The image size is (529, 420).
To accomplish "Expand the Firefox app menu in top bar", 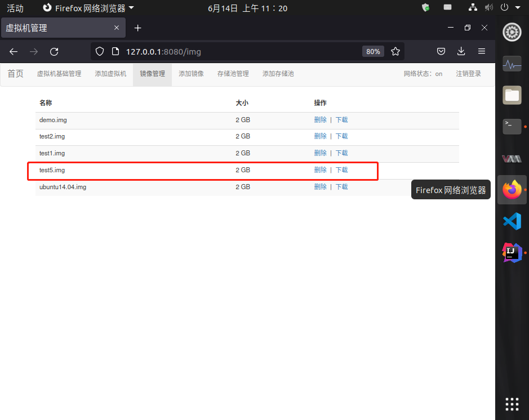I will 88,8.
